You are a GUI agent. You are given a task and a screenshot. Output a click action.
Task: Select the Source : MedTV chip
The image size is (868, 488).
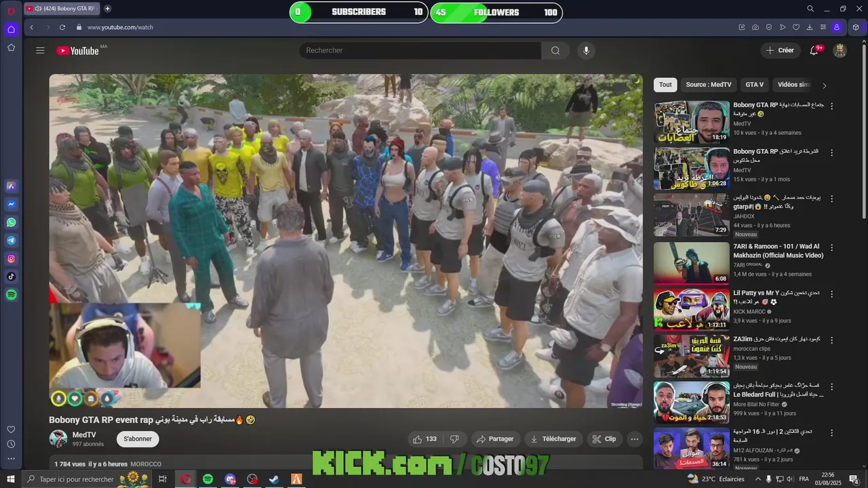click(x=709, y=85)
